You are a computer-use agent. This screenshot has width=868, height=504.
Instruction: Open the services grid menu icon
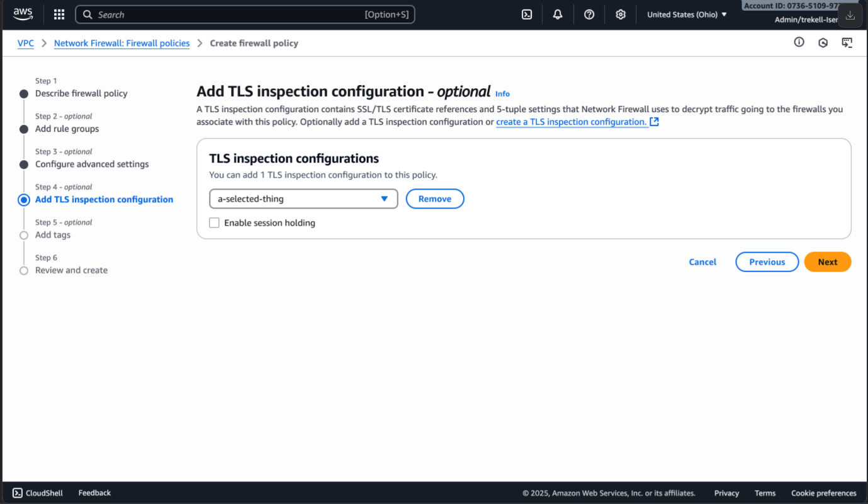tap(59, 14)
